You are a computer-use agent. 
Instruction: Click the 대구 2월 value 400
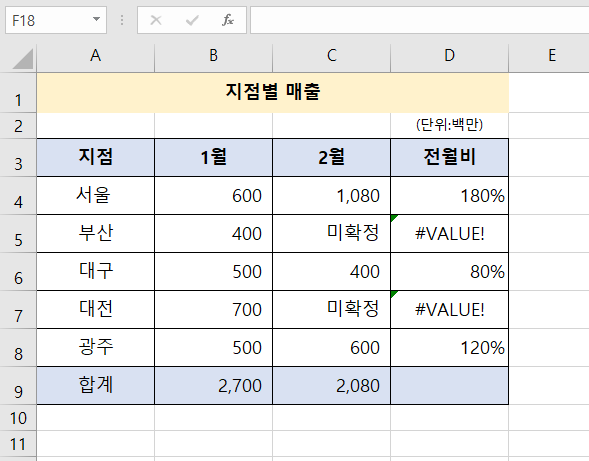(331, 272)
